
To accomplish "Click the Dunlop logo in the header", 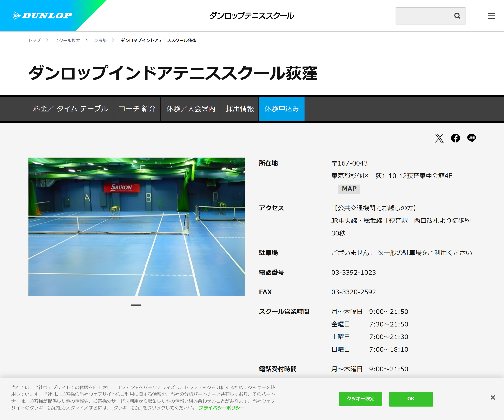I will pyautogui.click(x=42, y=16).
